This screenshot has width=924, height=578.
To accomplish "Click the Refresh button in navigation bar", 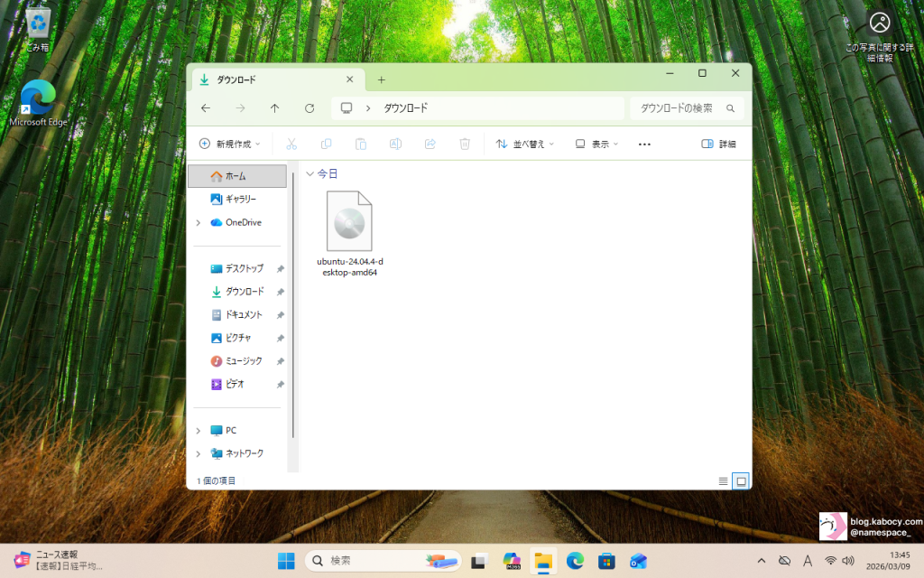I will click(310, 108).
